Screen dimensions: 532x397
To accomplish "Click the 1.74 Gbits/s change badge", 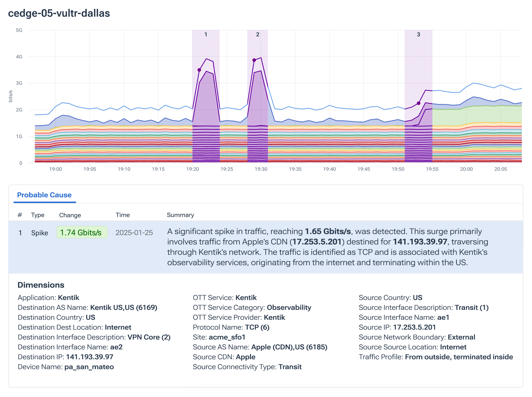I will (82, 232).
